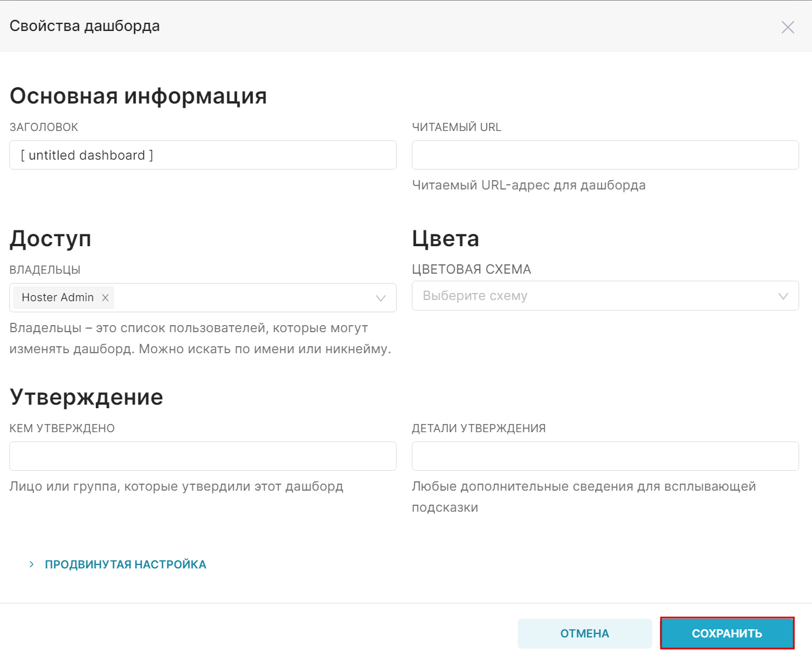Open the Выберите схему color dropdown
Image resolution: width=812 pixels, height=662 pixels.
[x=605, y=296]
